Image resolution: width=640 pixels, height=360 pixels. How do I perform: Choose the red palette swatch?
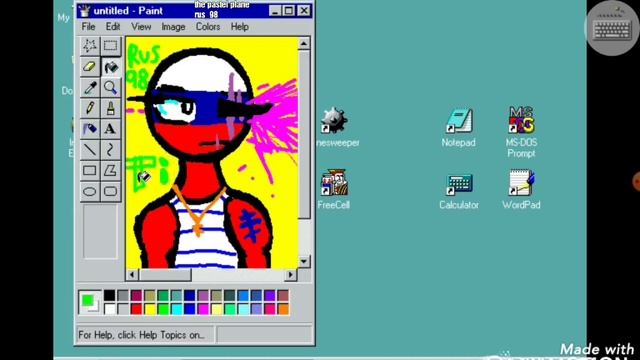[x=136, y=309]
